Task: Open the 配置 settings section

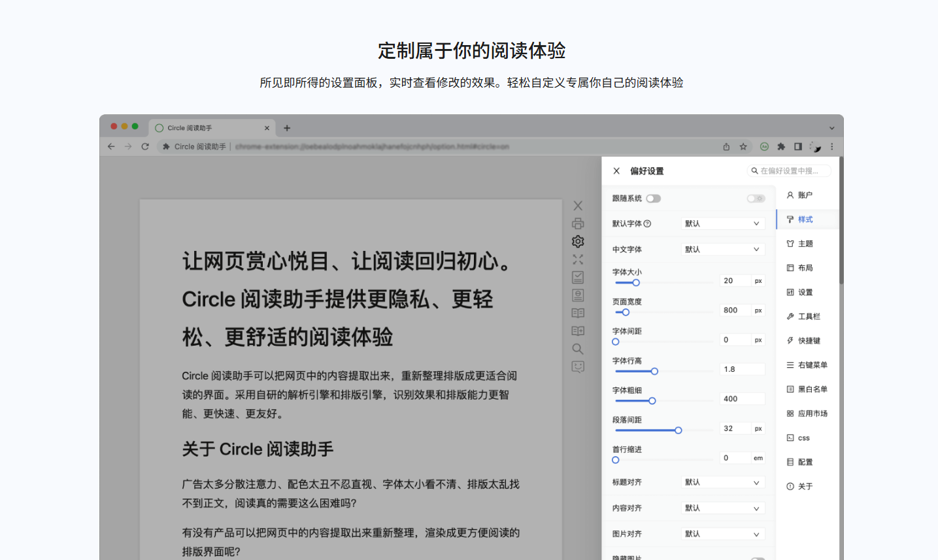Action: [x=808, y=462]
